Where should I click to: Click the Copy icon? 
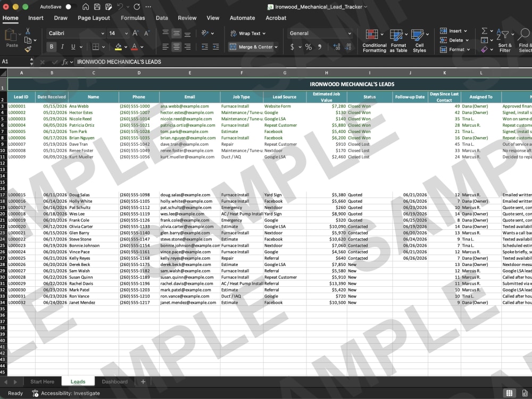[28, 40]
